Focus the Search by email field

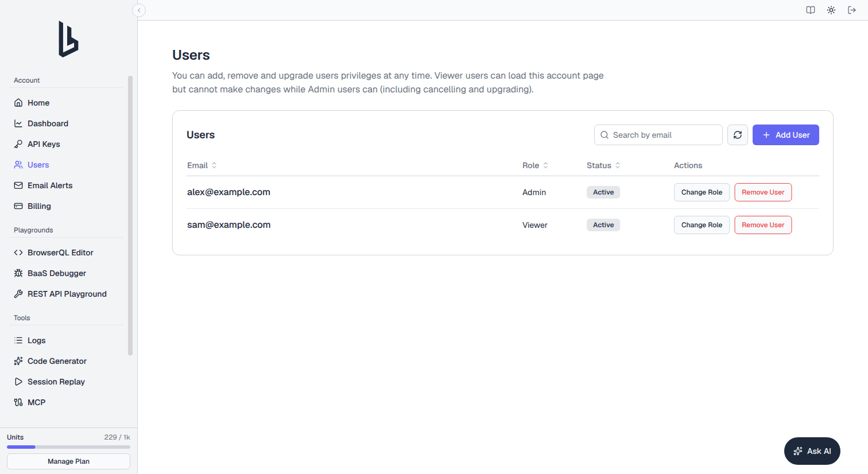click(x=658, y=135)
